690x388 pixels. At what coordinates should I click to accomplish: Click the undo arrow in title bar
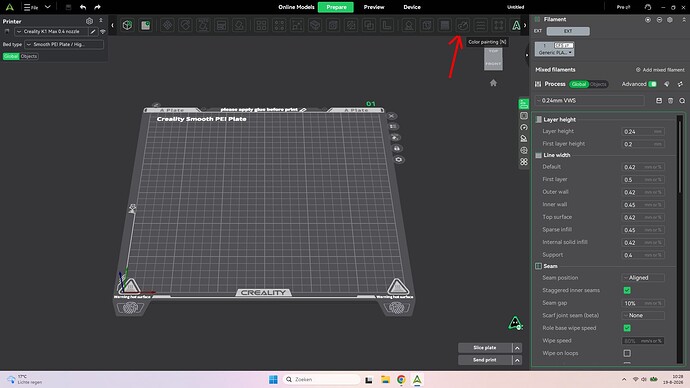pos(83,7)
